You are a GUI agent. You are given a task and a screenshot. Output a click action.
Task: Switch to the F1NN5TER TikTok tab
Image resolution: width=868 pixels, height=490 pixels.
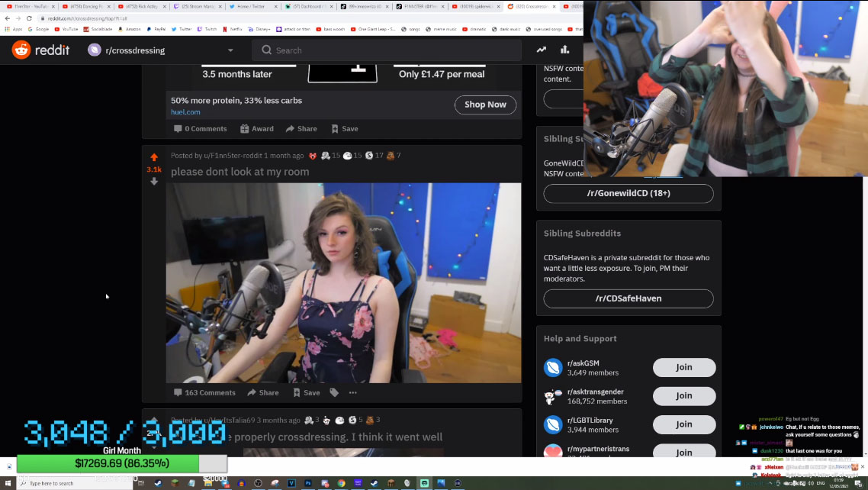pyautogui.click(x=419, y=7)
